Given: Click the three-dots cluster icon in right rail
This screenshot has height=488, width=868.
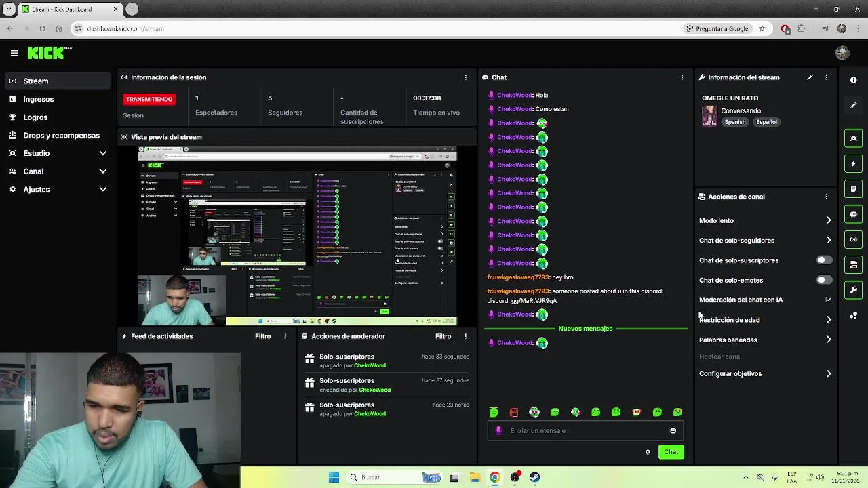Looking at the screenshot, I should pos(853,316).
